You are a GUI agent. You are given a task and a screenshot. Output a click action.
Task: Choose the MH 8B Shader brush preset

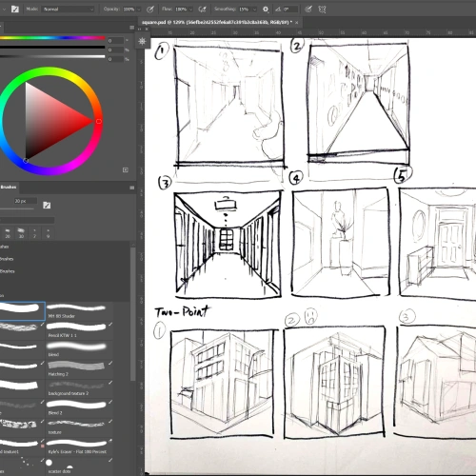(76, 310)
